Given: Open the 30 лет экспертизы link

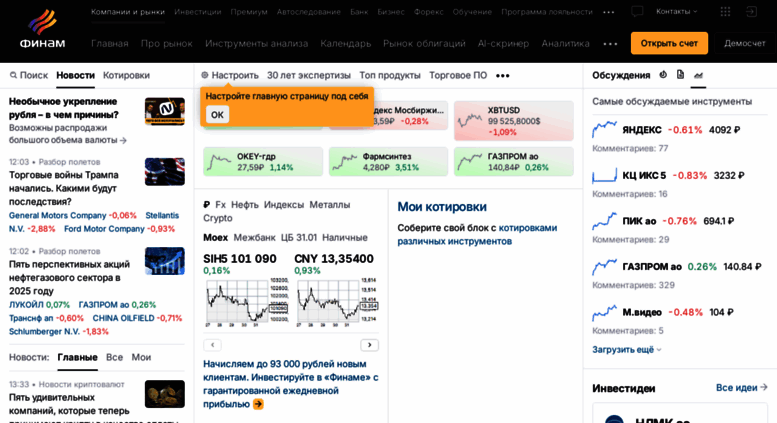Looking at the screenshot, I should pos(309,75).
